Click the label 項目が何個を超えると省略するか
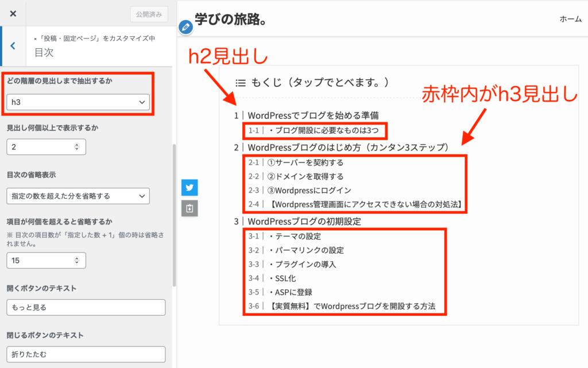 (x=60, y=222)
